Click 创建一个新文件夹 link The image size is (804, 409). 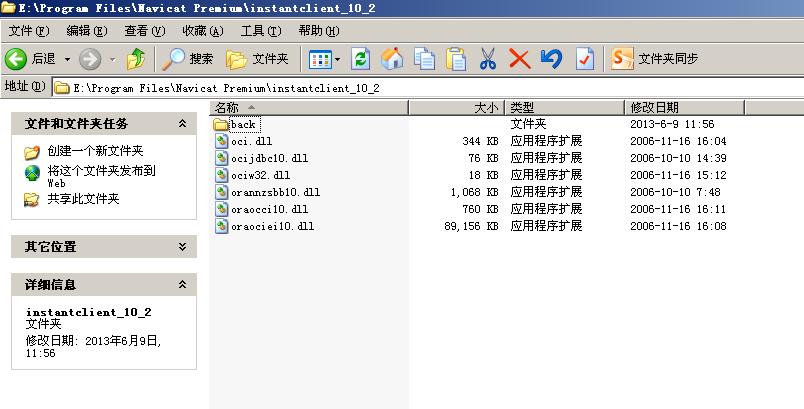(x=95, y=151)
